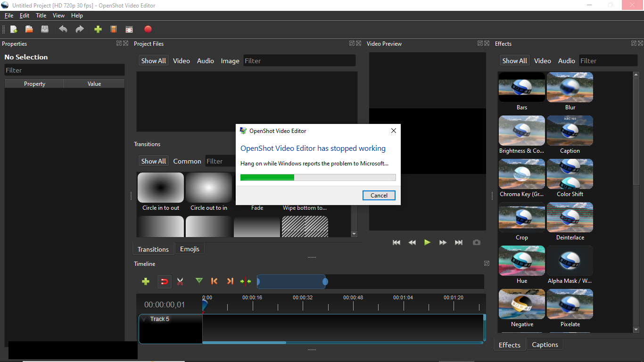Screen dimensions: 644x362
Task: Click the Effects filter input field
Action: (x=608, y=61)
